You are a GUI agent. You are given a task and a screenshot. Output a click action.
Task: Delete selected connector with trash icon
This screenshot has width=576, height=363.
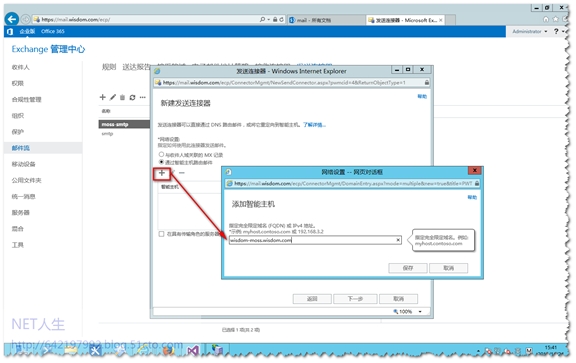[x=122, y=97]
